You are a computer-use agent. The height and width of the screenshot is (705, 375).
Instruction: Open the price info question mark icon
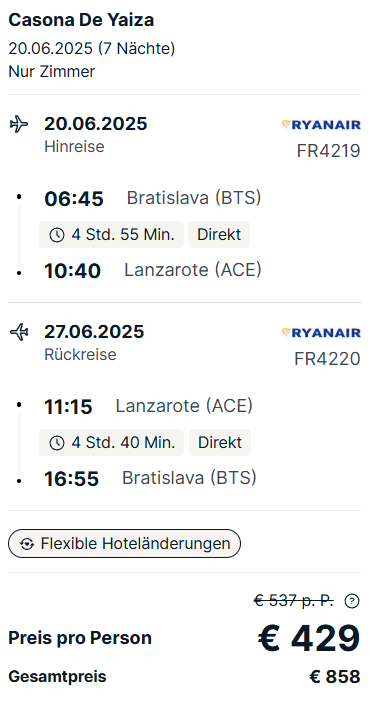click(352, 601)
